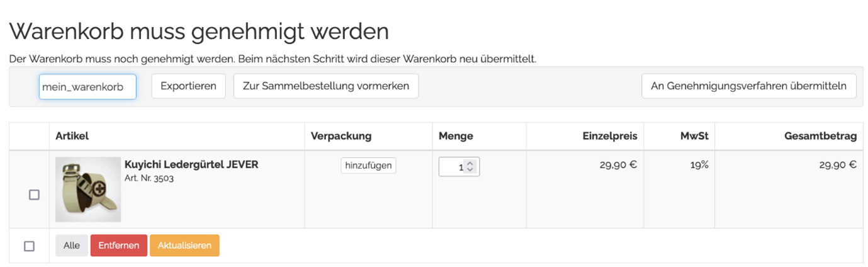
Task: Open the belt product thumbnail image
Action: click(88, 190)
